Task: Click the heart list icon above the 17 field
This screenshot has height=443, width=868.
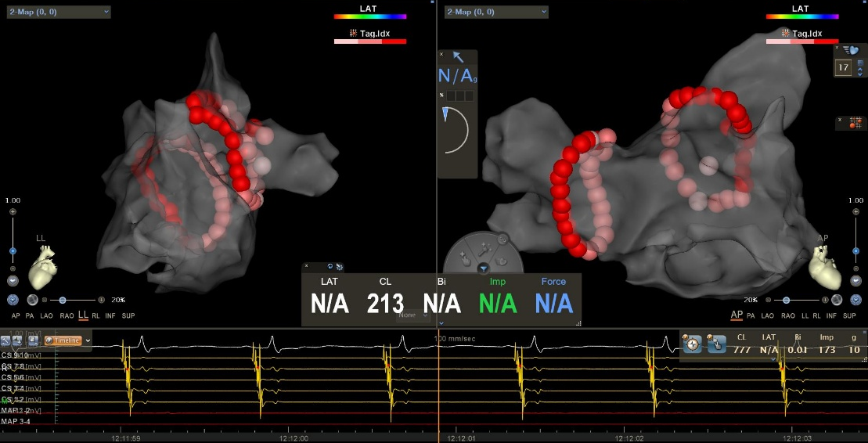Action: [x=850, y=51]
